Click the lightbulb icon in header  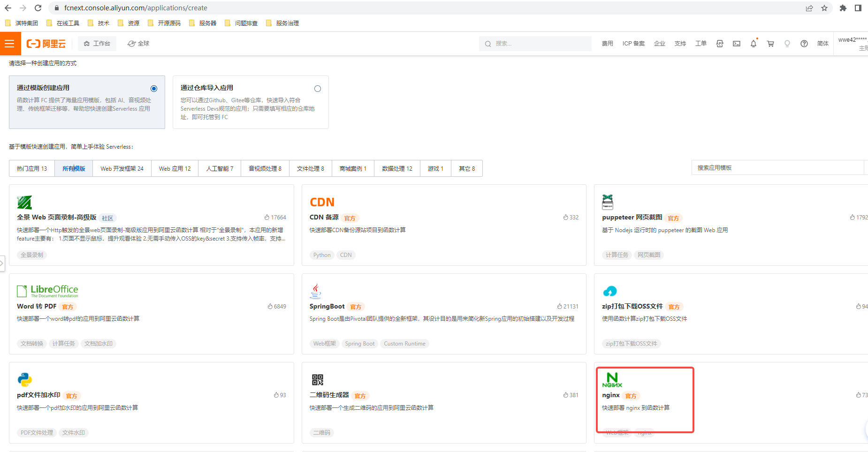[787, 44]
